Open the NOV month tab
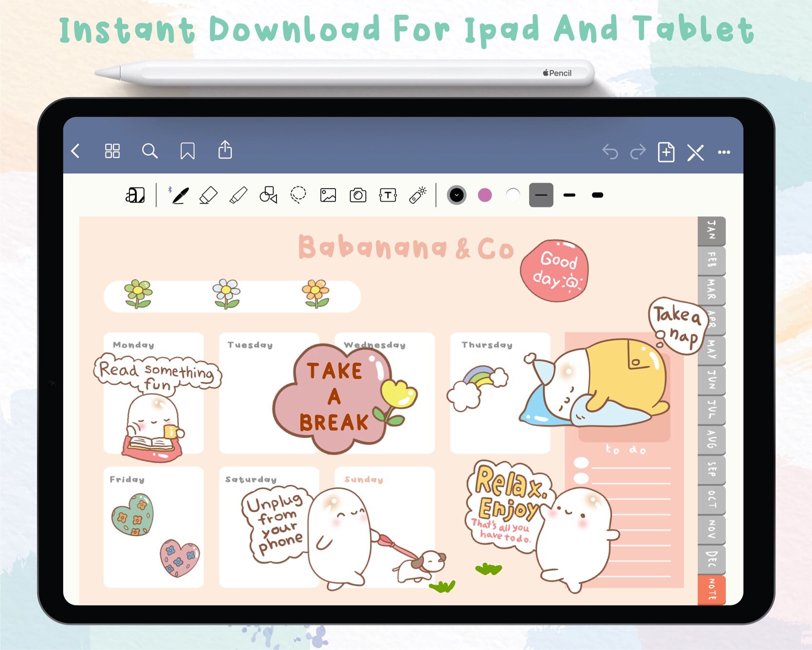The height and width of the screenshot is (650, 812). (711, 529)
